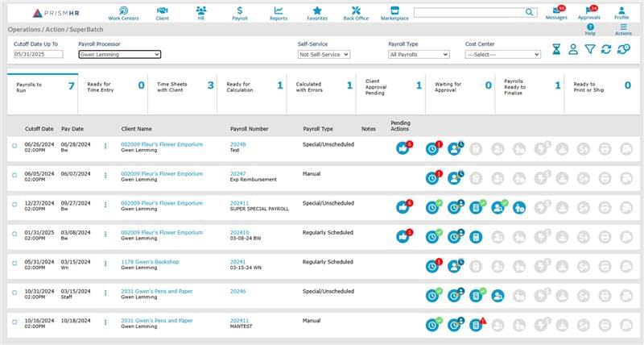Open the Cost Center select dropdown
Viewport: 644px width, 345px height.
[502, 55]
